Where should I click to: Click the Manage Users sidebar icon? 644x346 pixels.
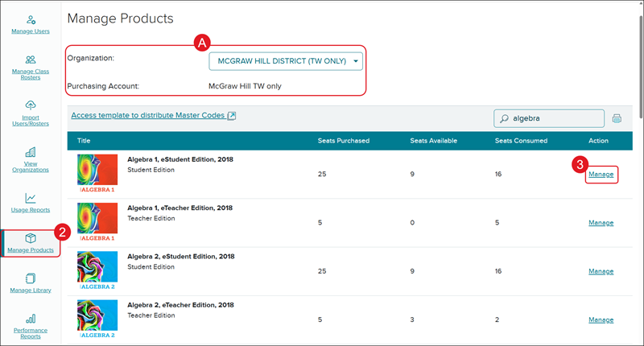pos(31,19)
